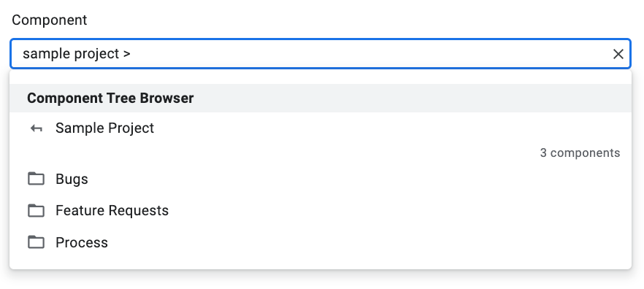Select the Bugs component label

[72, 180]
